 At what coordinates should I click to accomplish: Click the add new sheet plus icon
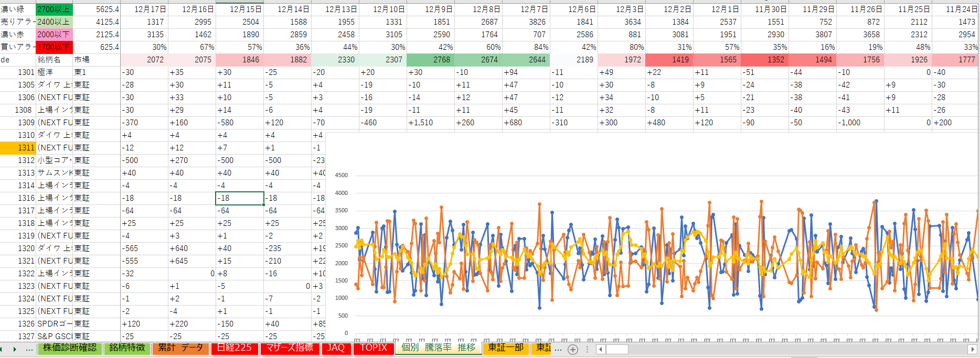(573, 349)
